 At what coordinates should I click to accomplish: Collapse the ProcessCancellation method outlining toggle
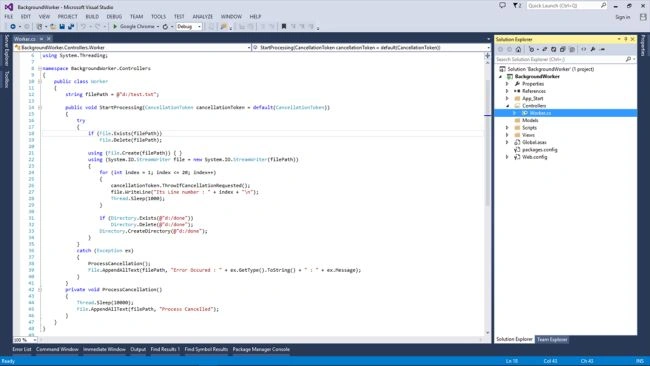[x=40, y=290]
